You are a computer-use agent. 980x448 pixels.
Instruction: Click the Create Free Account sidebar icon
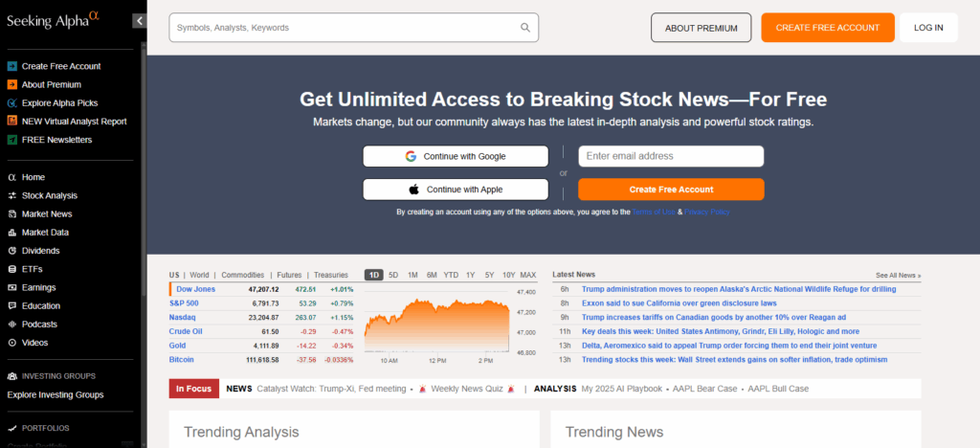coord(11,66)
